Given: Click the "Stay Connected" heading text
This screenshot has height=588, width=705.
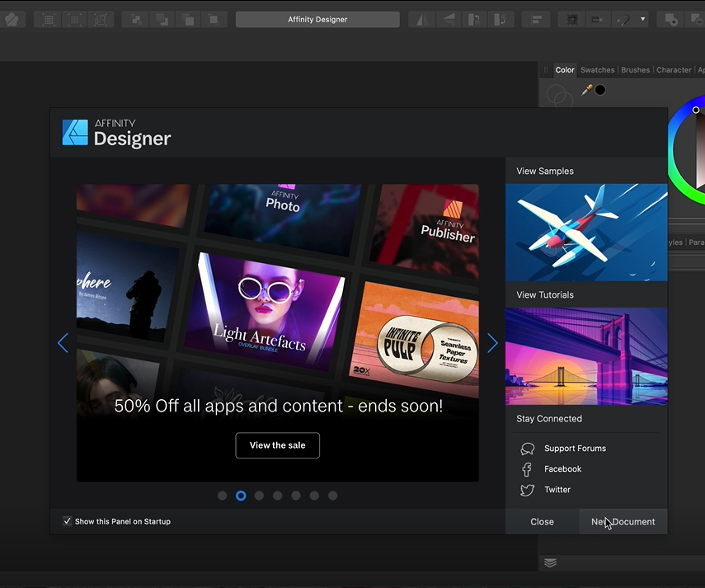Looking at the screenshot, I should [549, 418].
